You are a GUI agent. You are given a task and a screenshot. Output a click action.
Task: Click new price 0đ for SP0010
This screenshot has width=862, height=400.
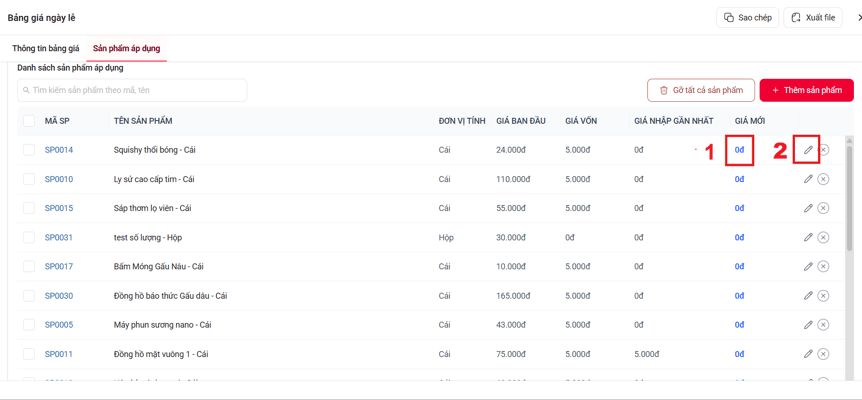click(739, 179)
